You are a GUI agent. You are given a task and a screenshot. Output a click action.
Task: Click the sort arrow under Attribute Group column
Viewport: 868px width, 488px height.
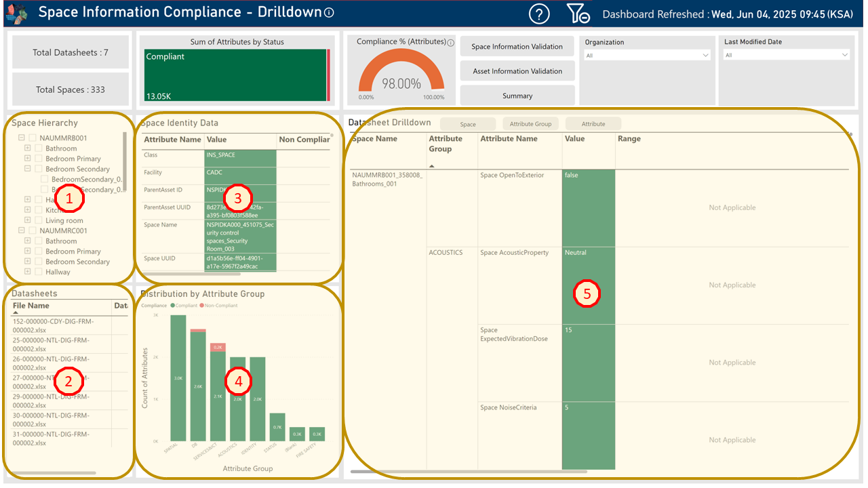pyautogui.click(x=432, y=165)
